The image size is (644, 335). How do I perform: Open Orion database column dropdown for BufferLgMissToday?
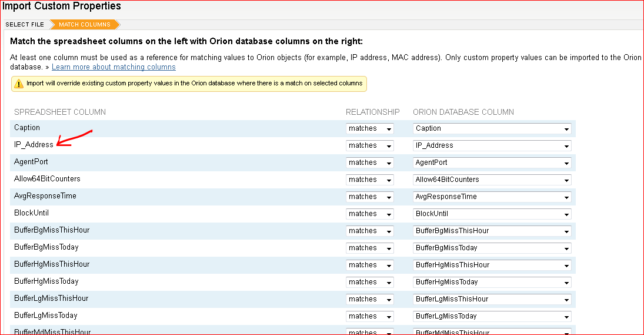point(492,316)
